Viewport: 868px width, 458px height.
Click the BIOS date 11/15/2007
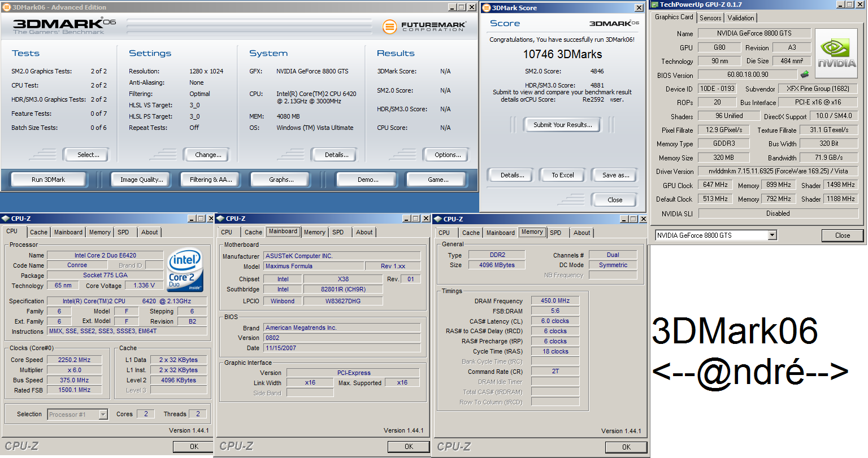342,348
